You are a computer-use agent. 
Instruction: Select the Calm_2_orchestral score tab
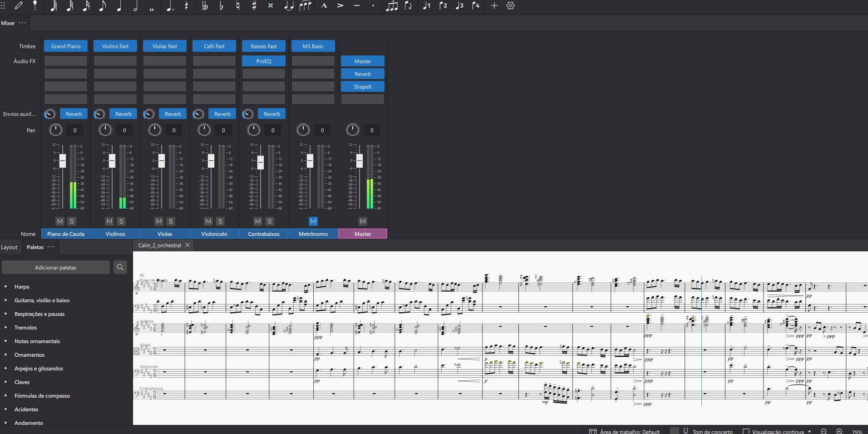[159, 245]
